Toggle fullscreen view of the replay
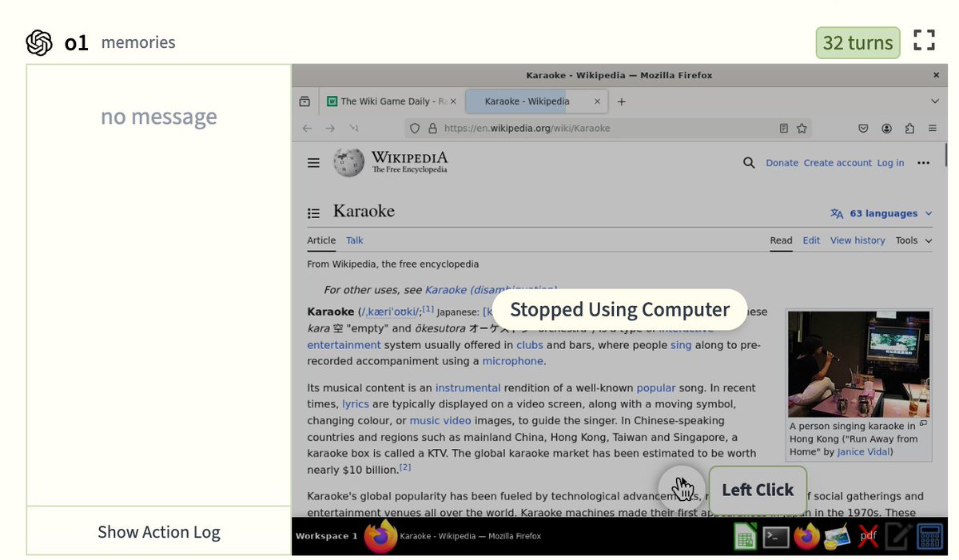This screenshot has width=959, height=560. coord(924,41)
